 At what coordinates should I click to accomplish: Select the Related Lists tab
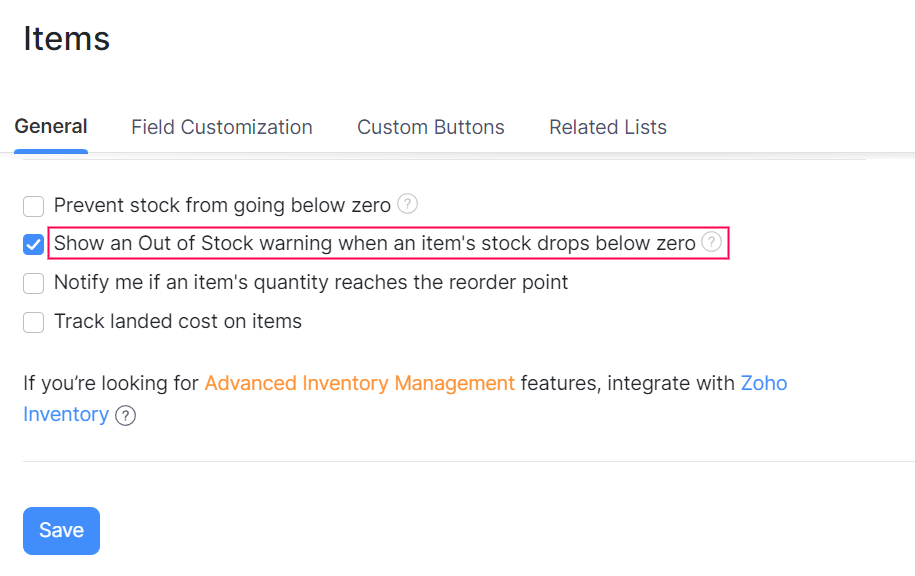pos(608,128)
